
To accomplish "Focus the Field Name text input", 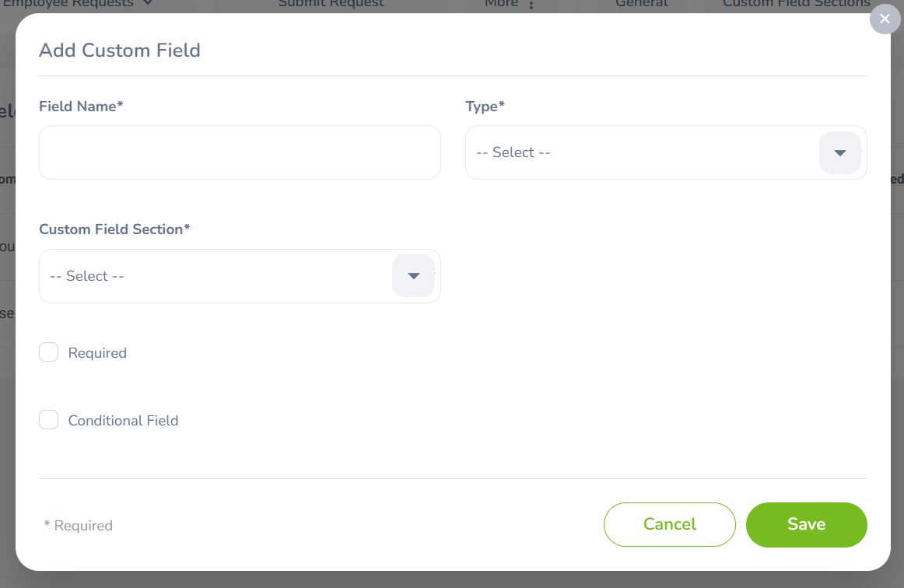I will point(240,152).
